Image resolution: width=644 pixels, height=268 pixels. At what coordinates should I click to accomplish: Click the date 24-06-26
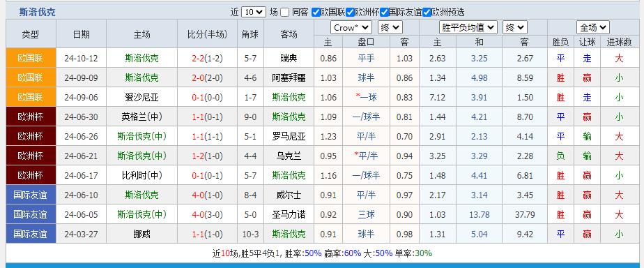[82, 137]
